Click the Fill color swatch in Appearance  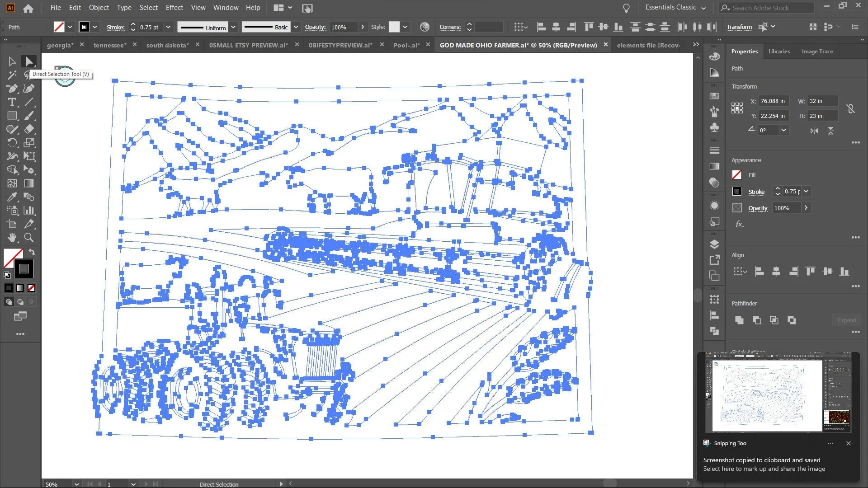(737, 175)
